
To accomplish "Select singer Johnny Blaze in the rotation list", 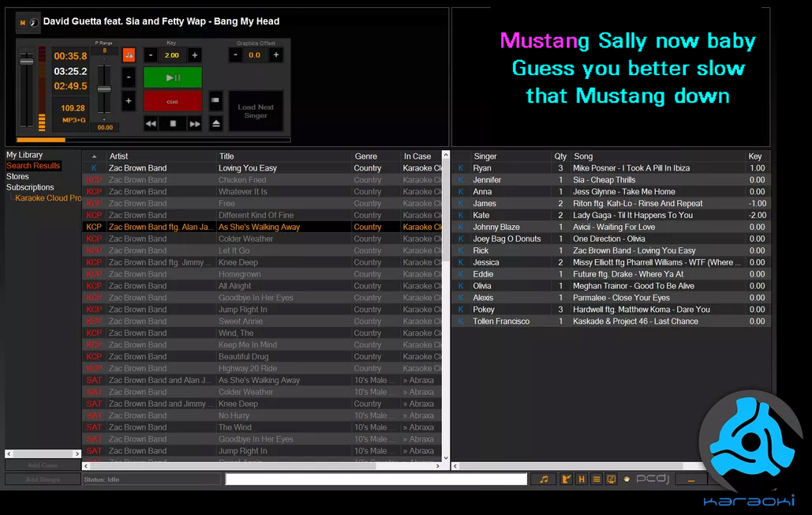I will point(612,227).
